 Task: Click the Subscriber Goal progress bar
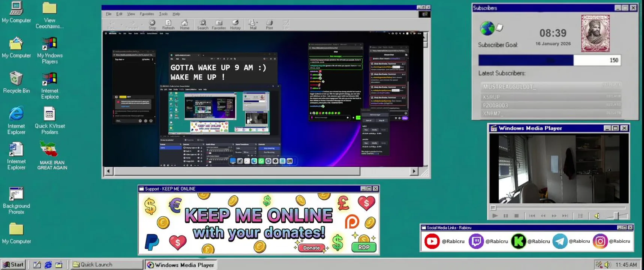tap(549, 60)
